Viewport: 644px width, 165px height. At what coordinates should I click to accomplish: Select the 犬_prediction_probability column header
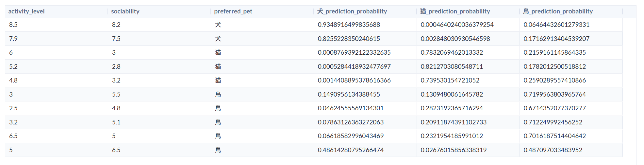(352, 11)
